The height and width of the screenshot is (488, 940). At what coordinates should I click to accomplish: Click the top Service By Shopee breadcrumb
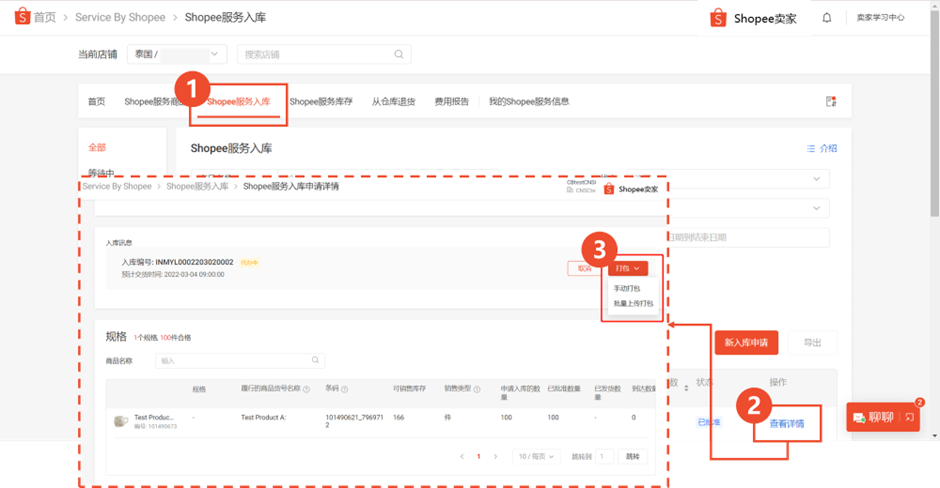click(120, 17)
